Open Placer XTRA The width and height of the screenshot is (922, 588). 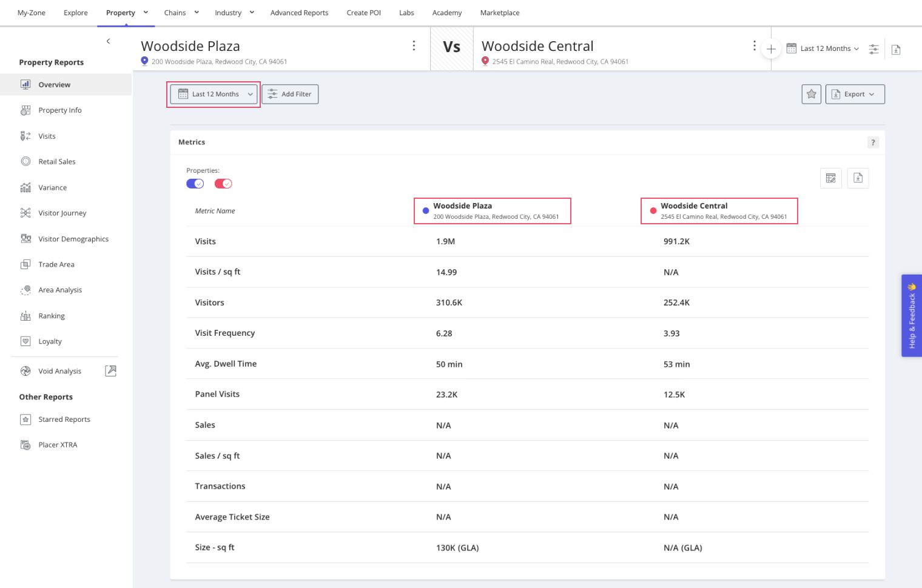58,445
